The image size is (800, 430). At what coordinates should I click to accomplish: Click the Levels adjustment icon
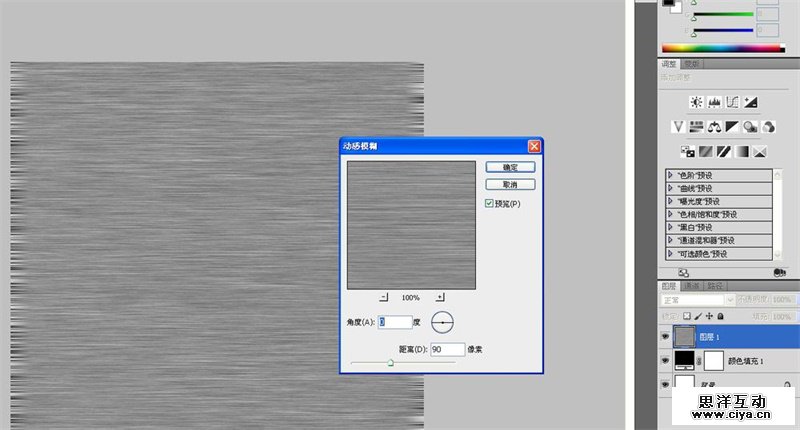tap(714, 102)
